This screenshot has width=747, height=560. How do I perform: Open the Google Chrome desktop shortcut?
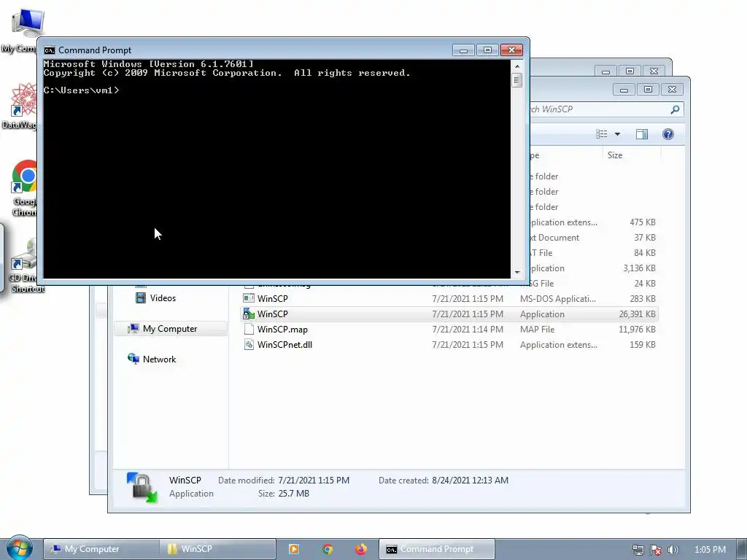pos(25,188)
